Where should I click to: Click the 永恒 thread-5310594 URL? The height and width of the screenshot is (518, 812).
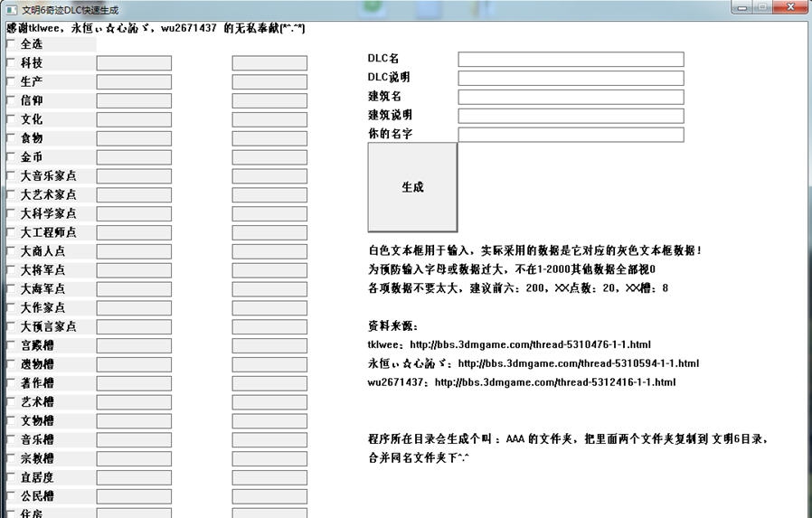point(579,363)
